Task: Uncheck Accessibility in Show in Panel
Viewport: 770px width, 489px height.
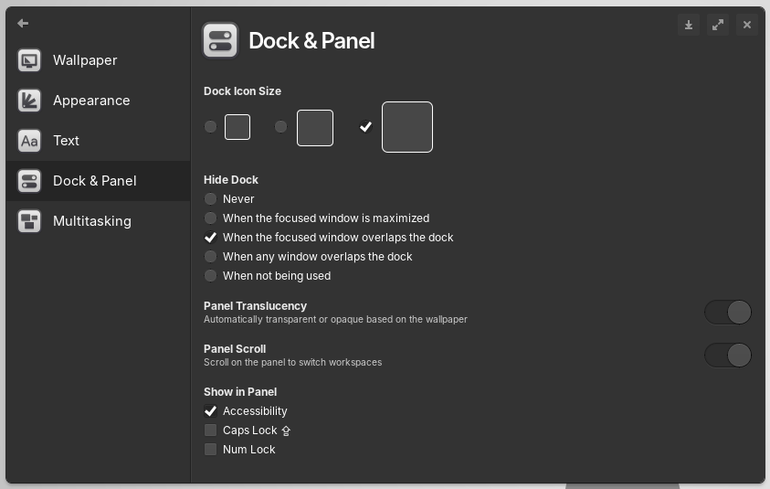Action: [211, 411]
